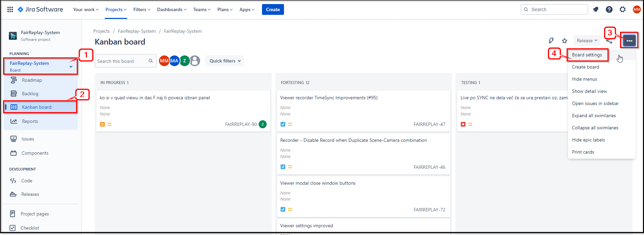The image size is (644, 235).
Task: Open the app switcher grid icon
Action: point(10,9)
